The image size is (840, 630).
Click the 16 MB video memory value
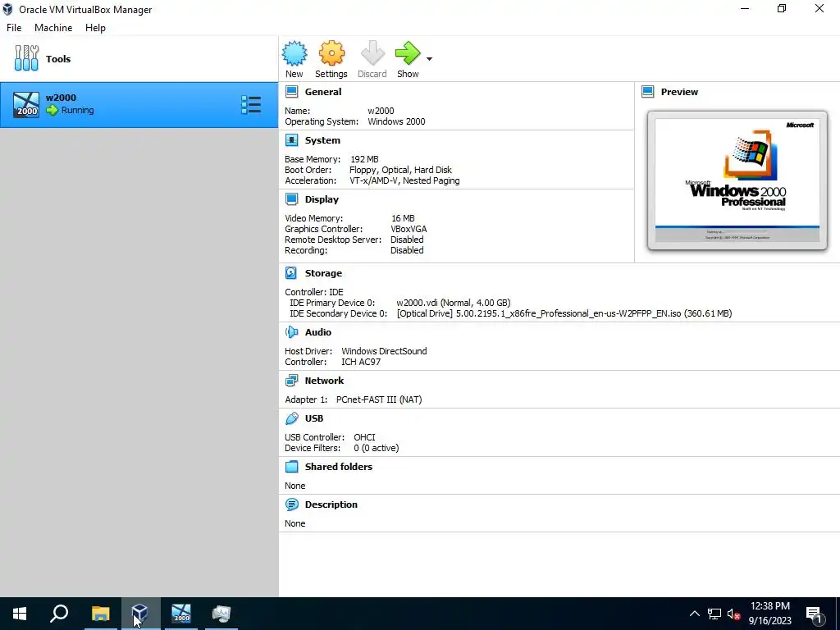tap(403, 218)
